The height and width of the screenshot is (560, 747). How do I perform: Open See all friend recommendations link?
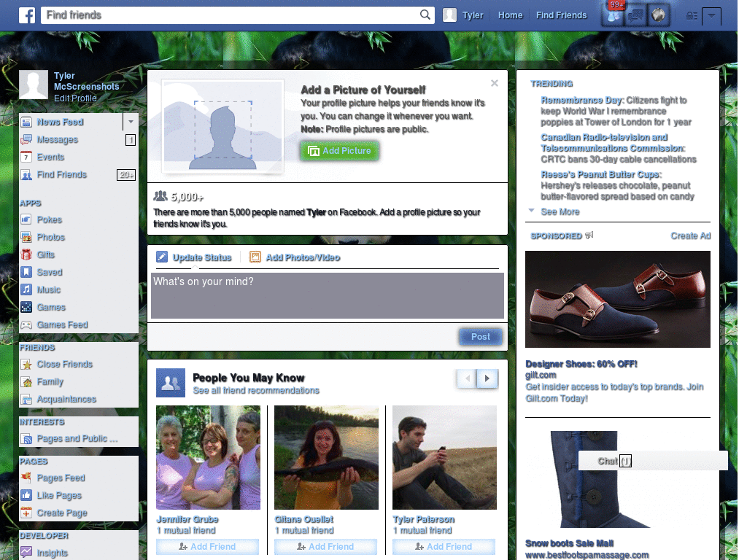coord(256,391)
